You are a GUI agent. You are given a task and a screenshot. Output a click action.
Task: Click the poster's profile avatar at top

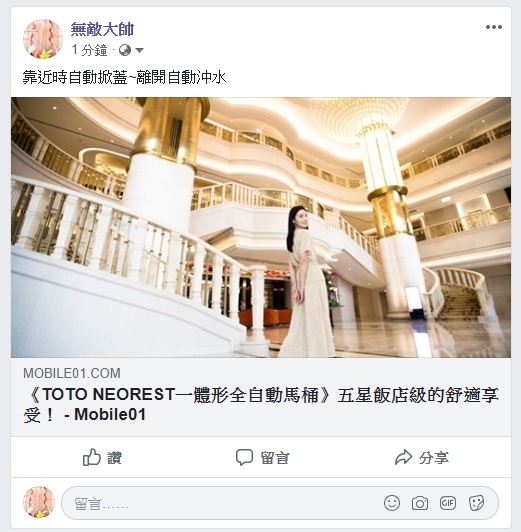tap(43, 39)
